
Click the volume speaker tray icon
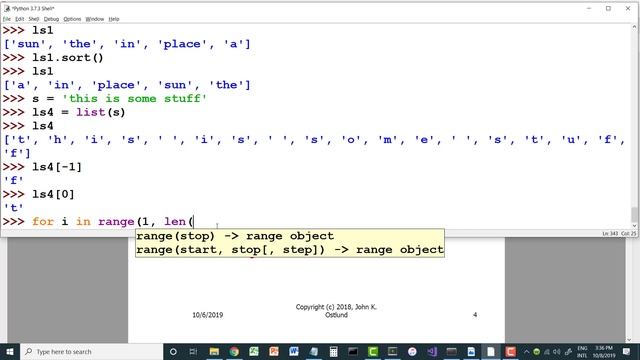pos(557,351)
